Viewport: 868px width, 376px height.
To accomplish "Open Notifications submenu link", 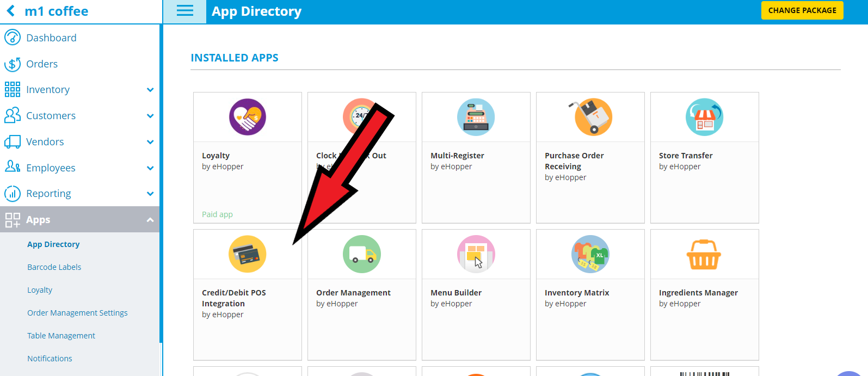I will click(50, 359).
